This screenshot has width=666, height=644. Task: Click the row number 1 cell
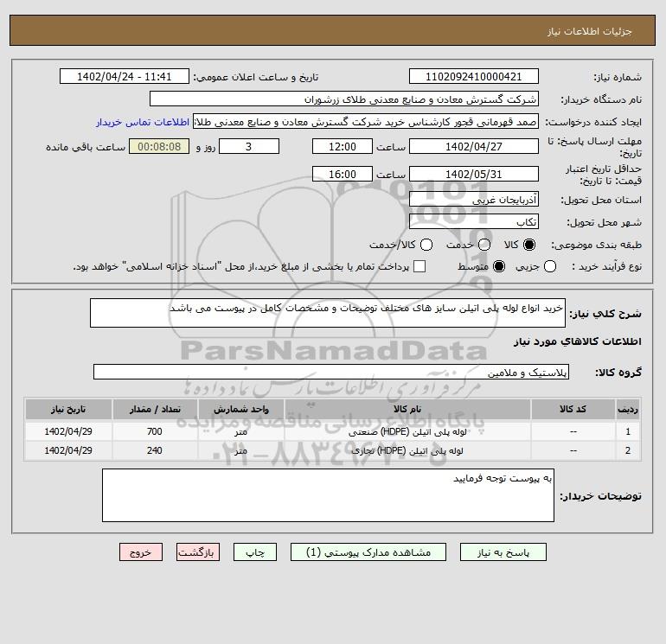click(x=628, y=431)
